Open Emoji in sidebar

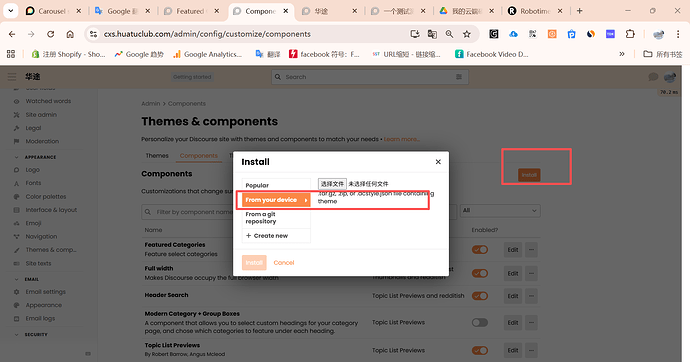coord(33,223)
